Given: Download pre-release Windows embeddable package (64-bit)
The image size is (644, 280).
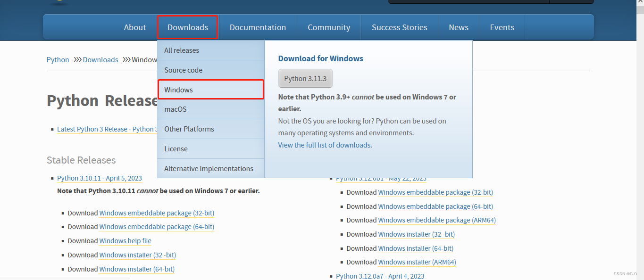Looking at the screenshot, I should [435, 206].
